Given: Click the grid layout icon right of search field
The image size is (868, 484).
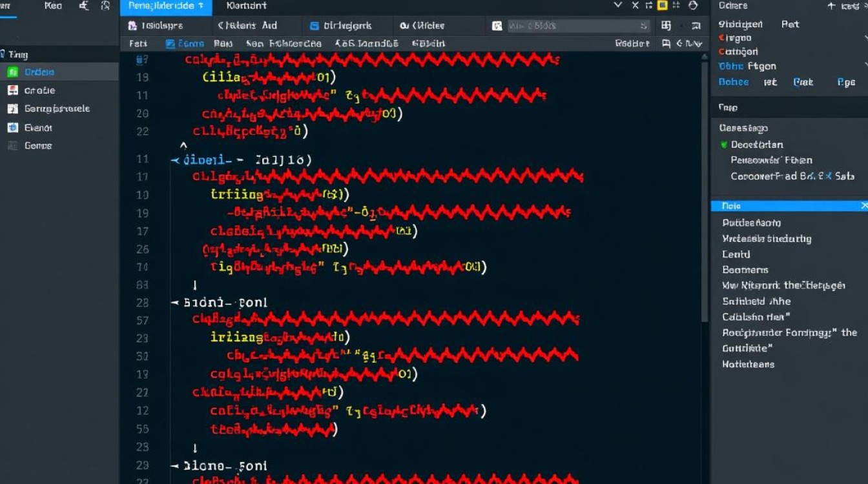Looking at the screenshot, I should point(666,26).
